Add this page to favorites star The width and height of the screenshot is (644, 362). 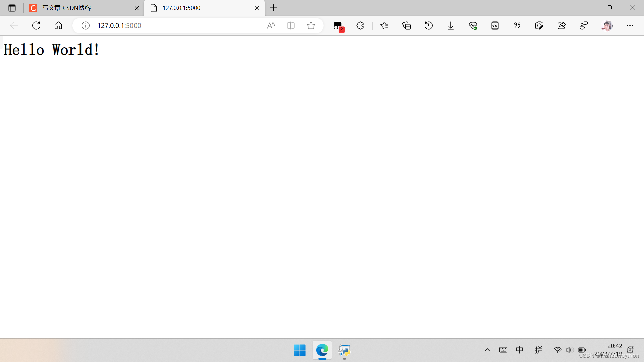coord(311,26)
